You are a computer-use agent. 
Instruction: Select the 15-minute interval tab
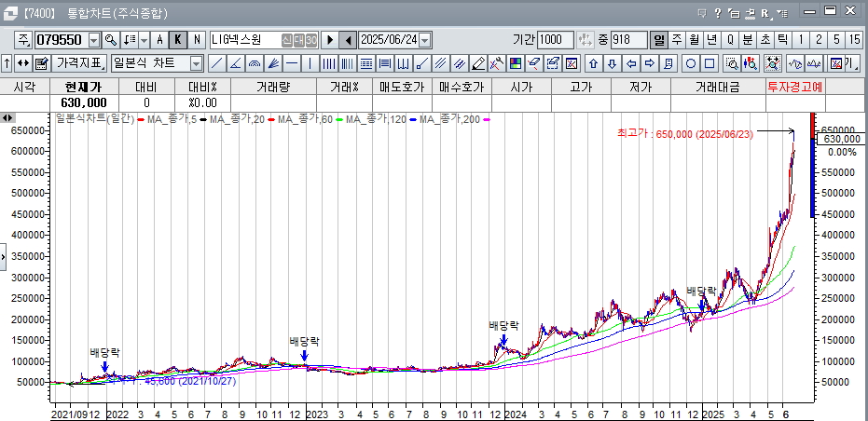point(855,40)
